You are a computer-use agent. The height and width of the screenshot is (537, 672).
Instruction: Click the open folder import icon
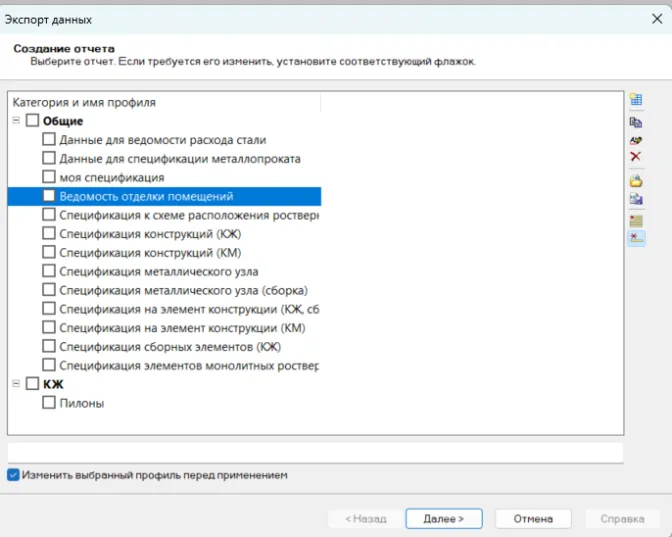pos(636,181)
